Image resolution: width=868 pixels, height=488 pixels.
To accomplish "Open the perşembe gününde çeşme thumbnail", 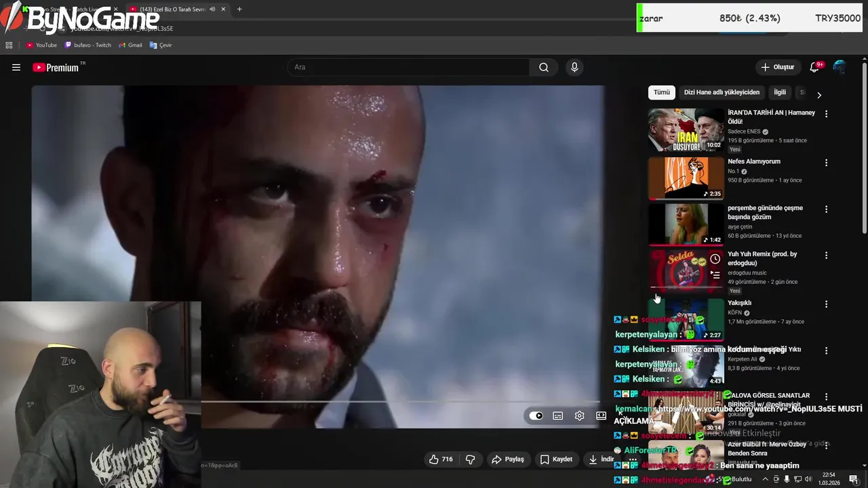I will 686,224.
